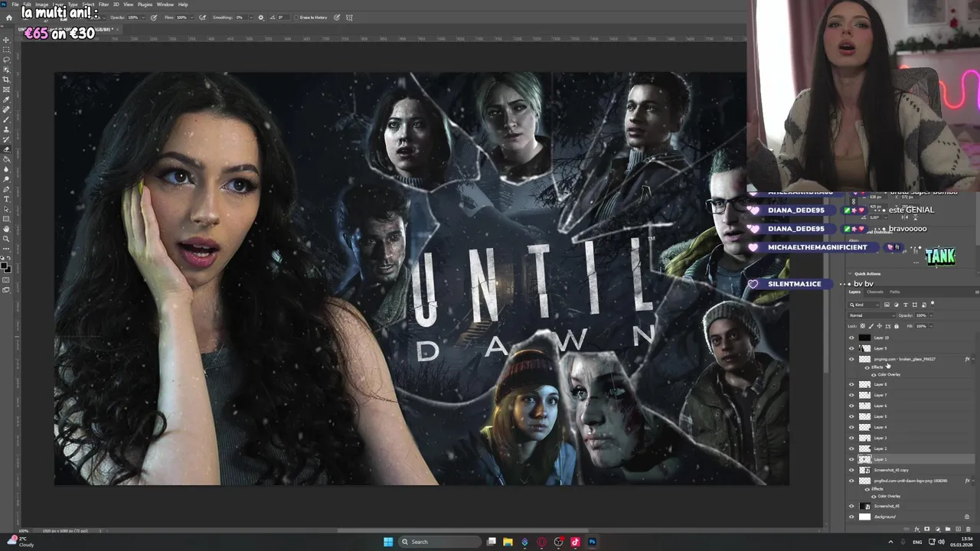980x551 pixels.
Task: Select the Paint Bucket tool
Action: (x=7, y=159)
